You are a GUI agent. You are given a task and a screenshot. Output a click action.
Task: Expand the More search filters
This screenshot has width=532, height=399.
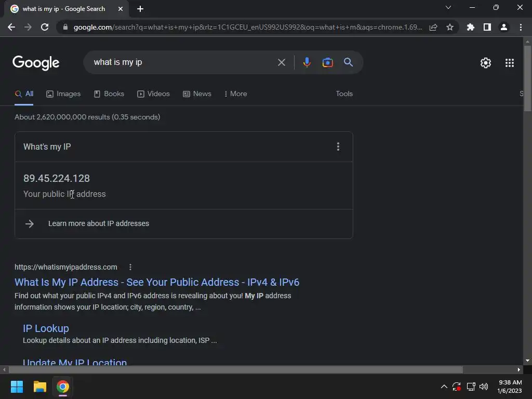pyautogui.click(x=236, y=94)
